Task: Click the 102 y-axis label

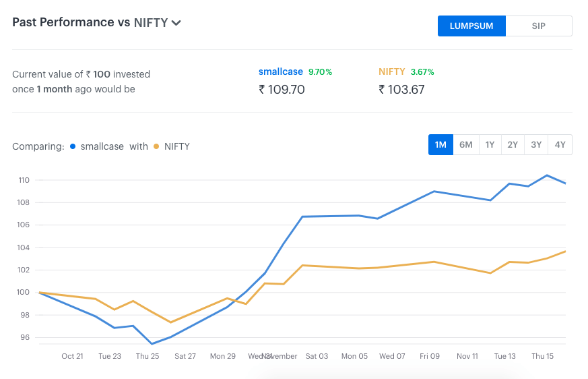Action: (24, 270)
